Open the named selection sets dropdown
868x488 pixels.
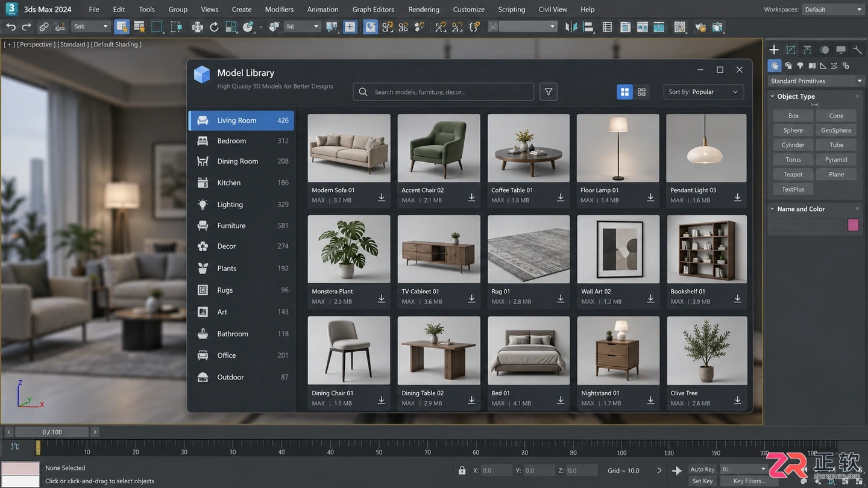(x=528, y=27)
